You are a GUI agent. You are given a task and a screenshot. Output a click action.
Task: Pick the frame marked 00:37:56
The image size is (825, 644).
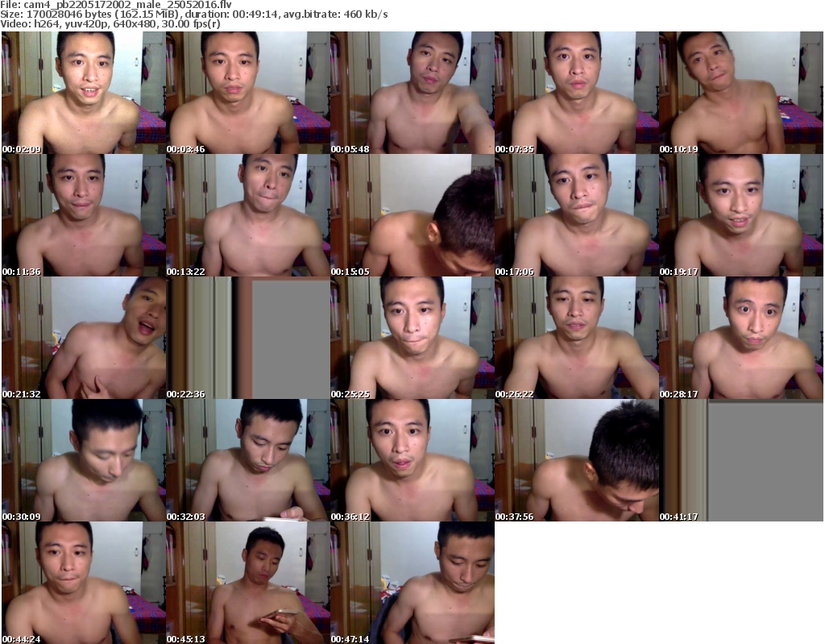577,461
